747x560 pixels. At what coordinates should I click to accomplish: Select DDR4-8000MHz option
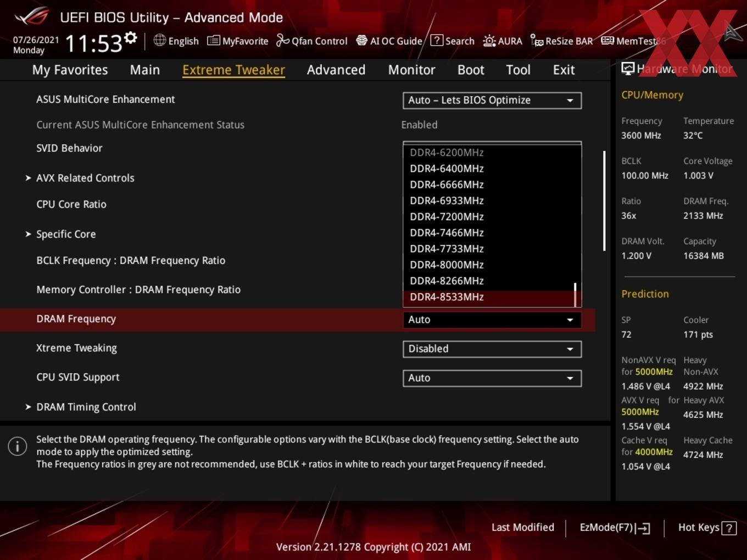tap(492, 265)
